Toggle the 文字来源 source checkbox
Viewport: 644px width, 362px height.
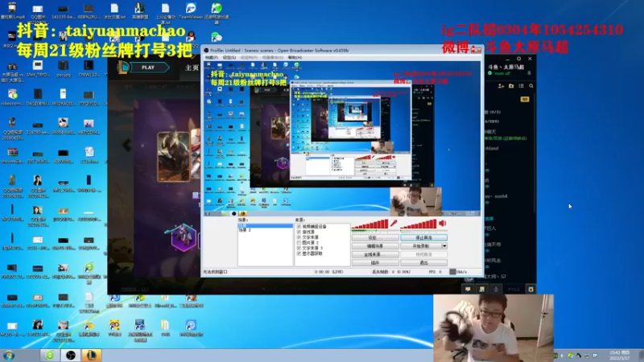[x=299, y=237]
